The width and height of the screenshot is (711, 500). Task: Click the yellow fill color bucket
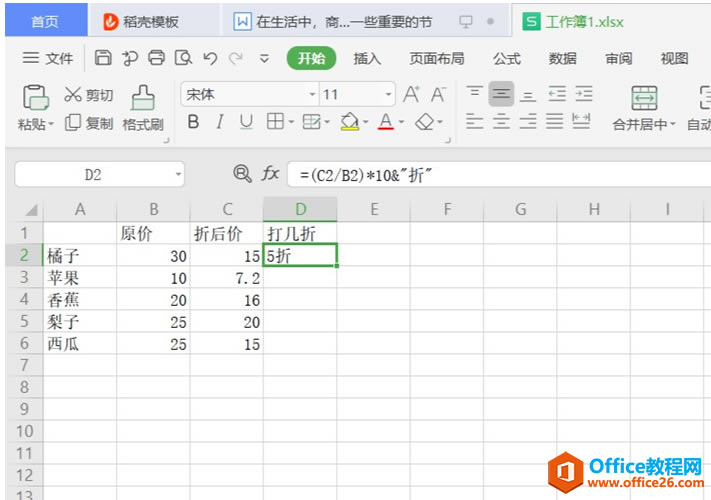(350, 122)
